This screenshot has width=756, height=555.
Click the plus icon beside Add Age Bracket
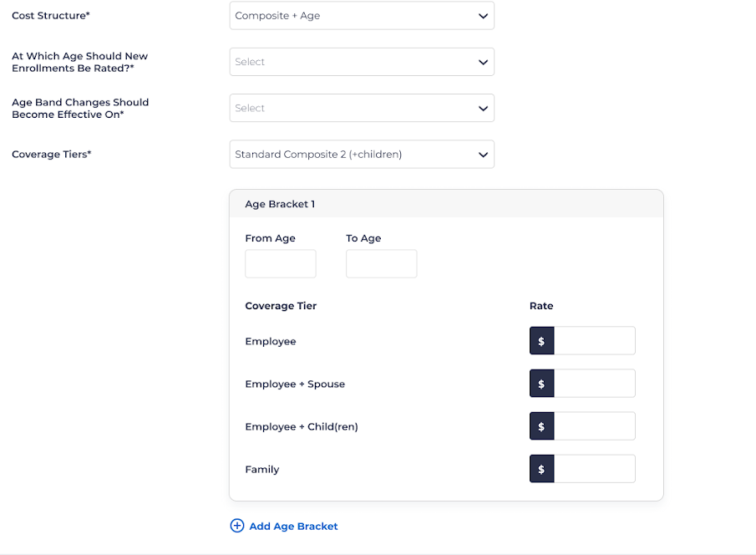pyautogui.click(x=237, y=526)
